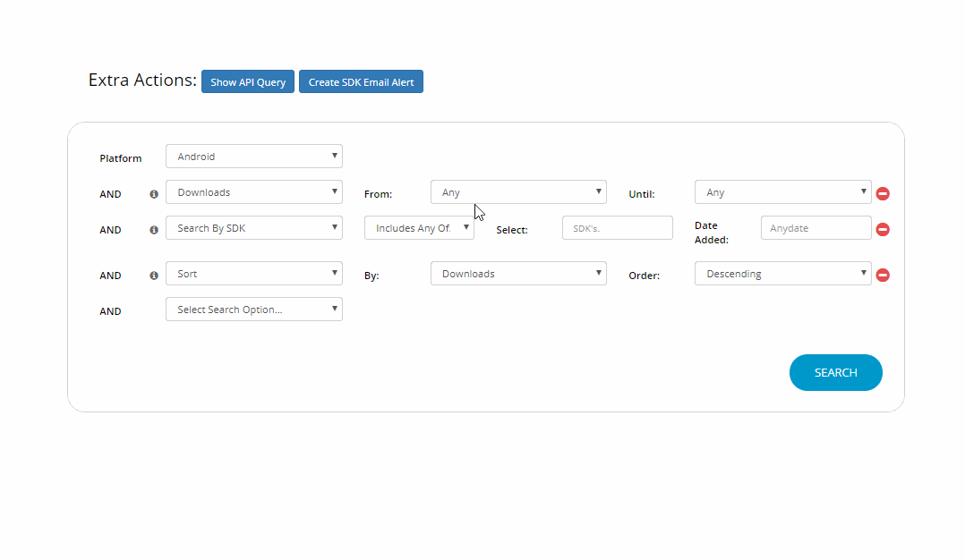Viewport: 965px width, 560px height.
Task: Remove the Sort filter row
Action: point(883,275)
